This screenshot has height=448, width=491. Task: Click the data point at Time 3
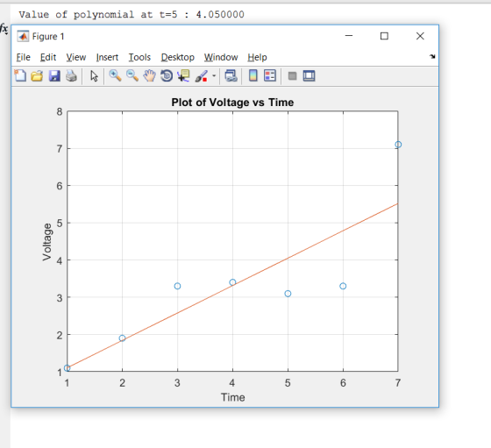tap(177, 286)
